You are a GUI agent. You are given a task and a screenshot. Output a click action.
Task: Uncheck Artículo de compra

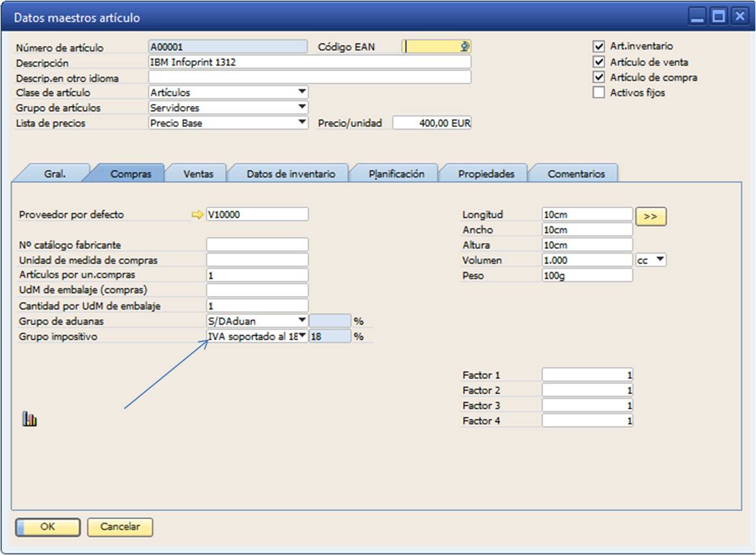598,76
